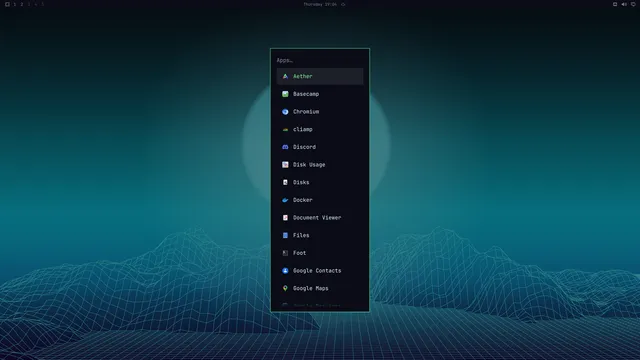The image size is (640, 360).
Task: Click the Docker whale icon
Action: 285,200
